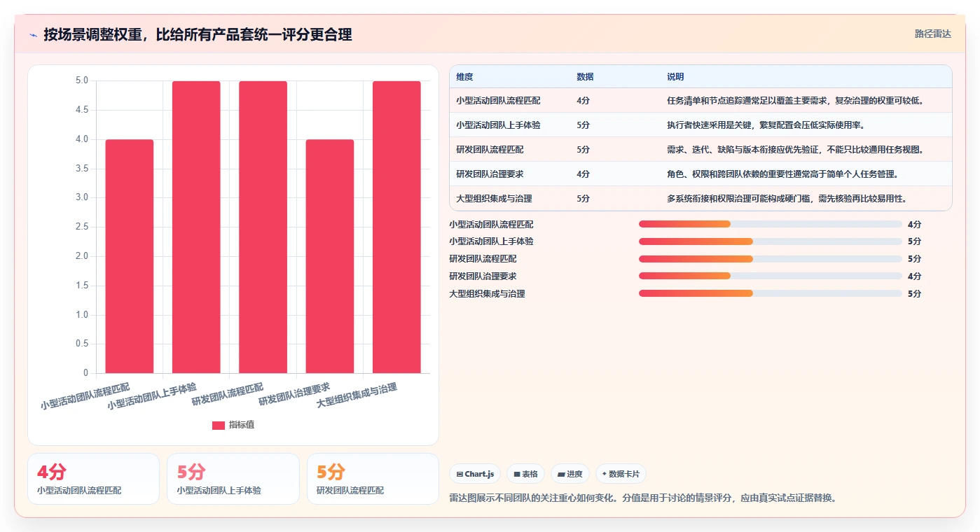Click description starting 角色、权限和跨团队
980x532 pixels.
(782, 174)
